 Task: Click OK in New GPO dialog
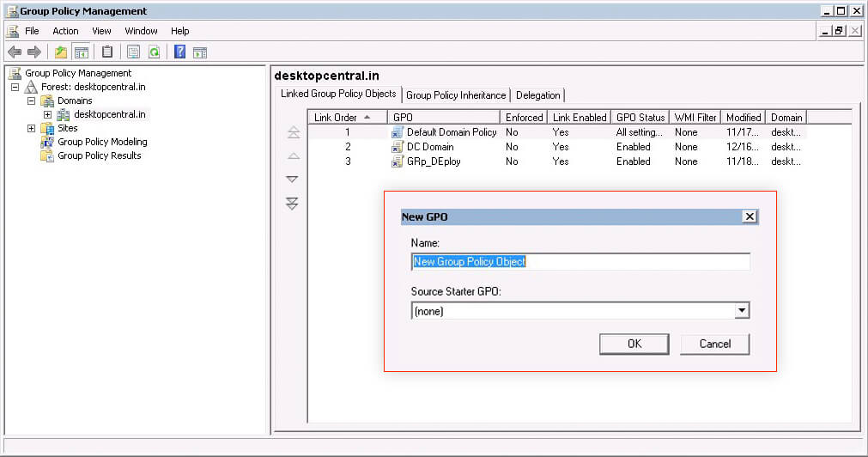pyautogui.click(x=634, y=344)
